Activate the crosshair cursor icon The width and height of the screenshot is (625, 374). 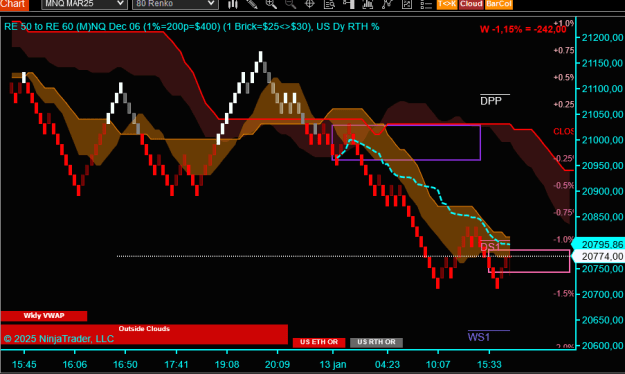(310, 4)
